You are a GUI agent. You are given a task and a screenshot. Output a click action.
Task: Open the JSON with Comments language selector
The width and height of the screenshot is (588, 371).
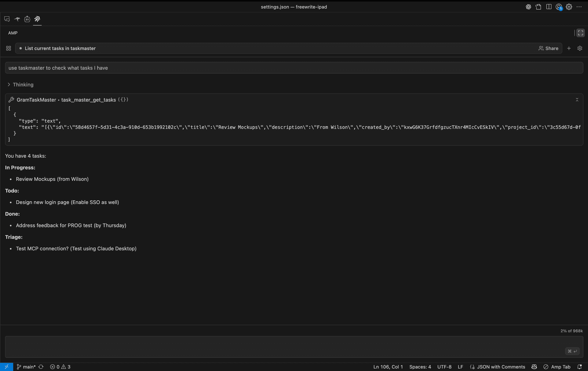(x=497, y=367)
